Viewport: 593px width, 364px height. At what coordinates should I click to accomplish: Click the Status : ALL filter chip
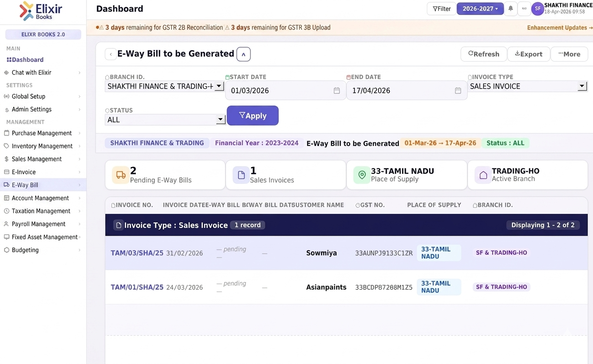point(506,143)
